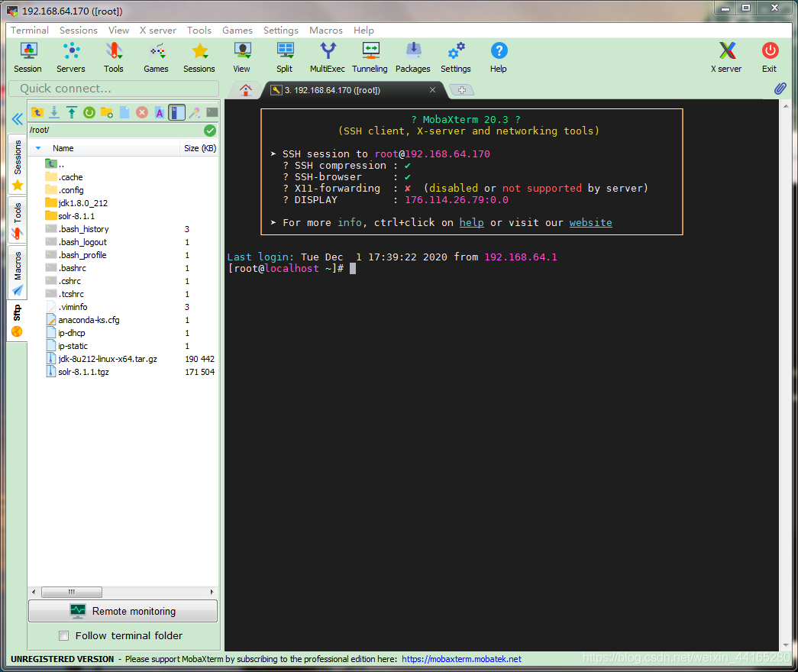Download selected files with blue arrow icon
Screen dimensions: 798x672
54,112
